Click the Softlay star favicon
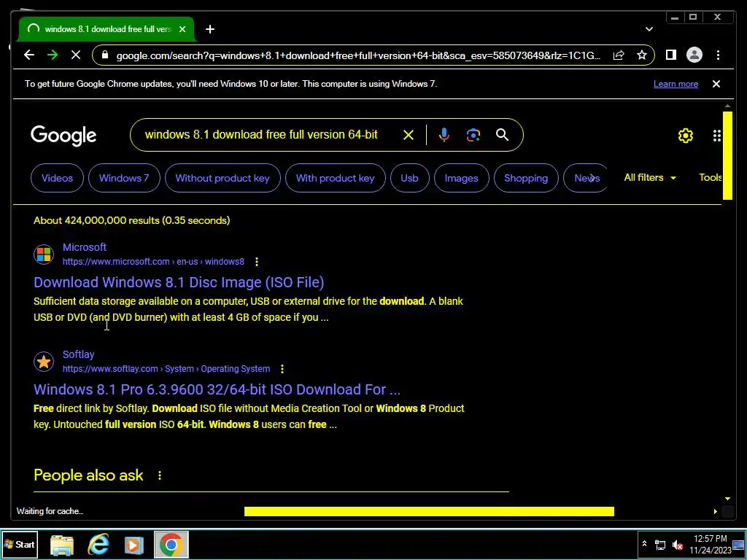This screenshot has height=560, width=747. pos(44,362)
